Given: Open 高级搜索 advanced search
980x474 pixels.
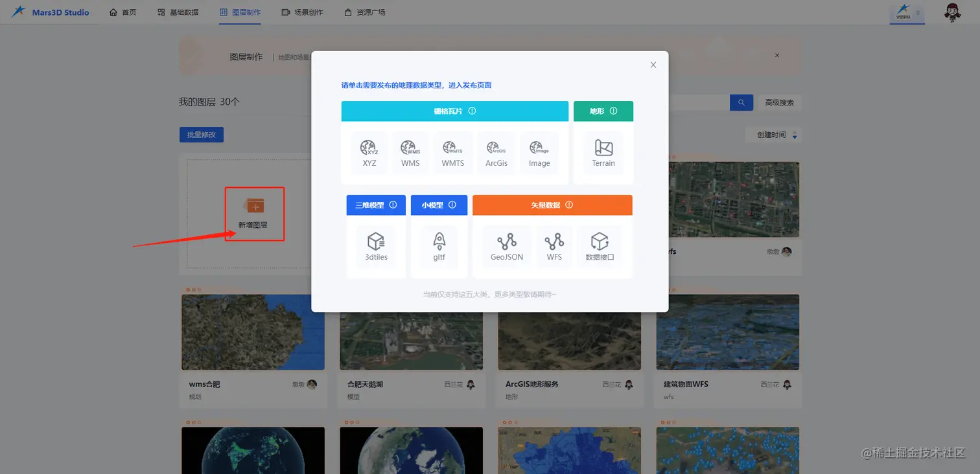Looking at the screenshot, I should point(779,102).
